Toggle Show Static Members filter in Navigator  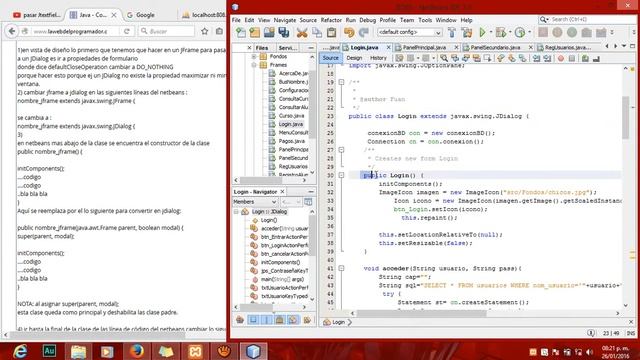pyautogui.click(x=267, y=320)
